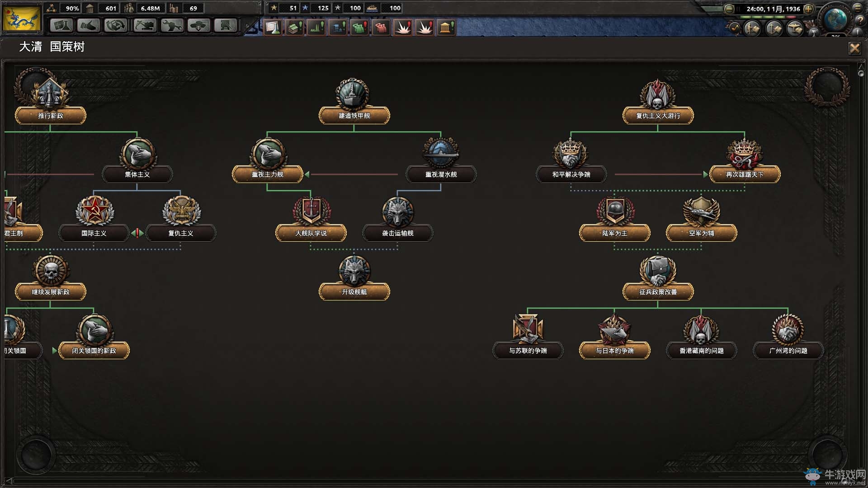The width and height of the screenshot is (868, 488).
Task: Choose the 香港藏南的问题 focus
Action: [702, 351]
